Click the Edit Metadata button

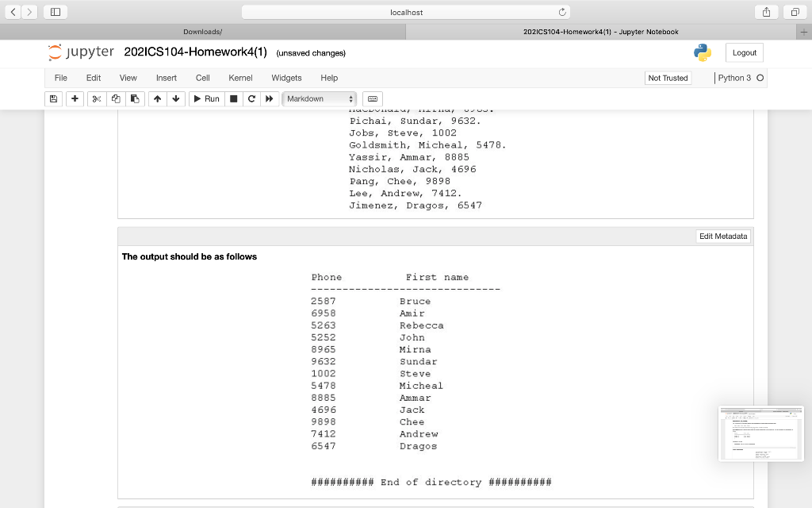click(722, 236)
